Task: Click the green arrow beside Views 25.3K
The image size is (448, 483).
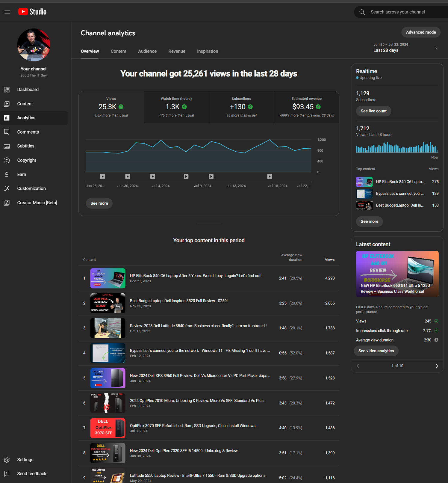Action: click(x=121, y=107)
